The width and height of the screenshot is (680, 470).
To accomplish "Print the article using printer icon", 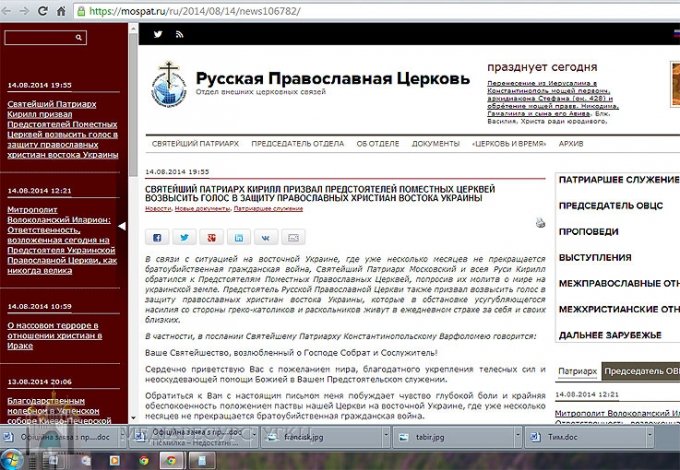I will coord(540,223).
